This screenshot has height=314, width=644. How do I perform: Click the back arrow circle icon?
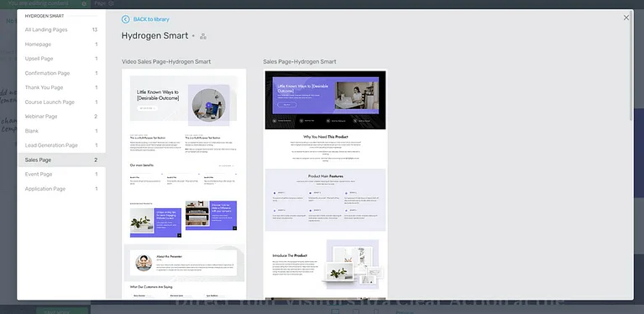pyautogui.click(x=125, y=19)
